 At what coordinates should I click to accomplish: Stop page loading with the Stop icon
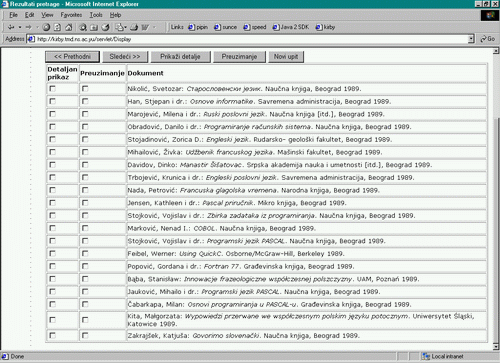(46, 27)
